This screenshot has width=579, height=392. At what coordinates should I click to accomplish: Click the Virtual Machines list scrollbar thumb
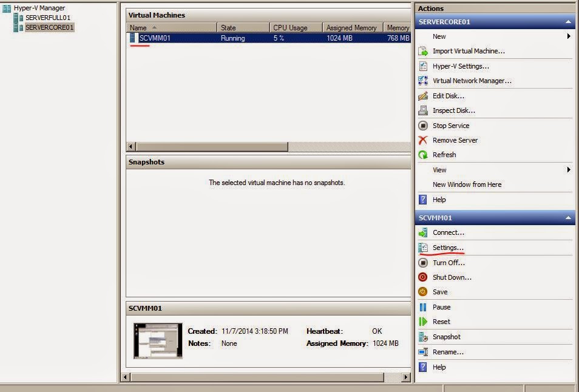tap(212, 147)
